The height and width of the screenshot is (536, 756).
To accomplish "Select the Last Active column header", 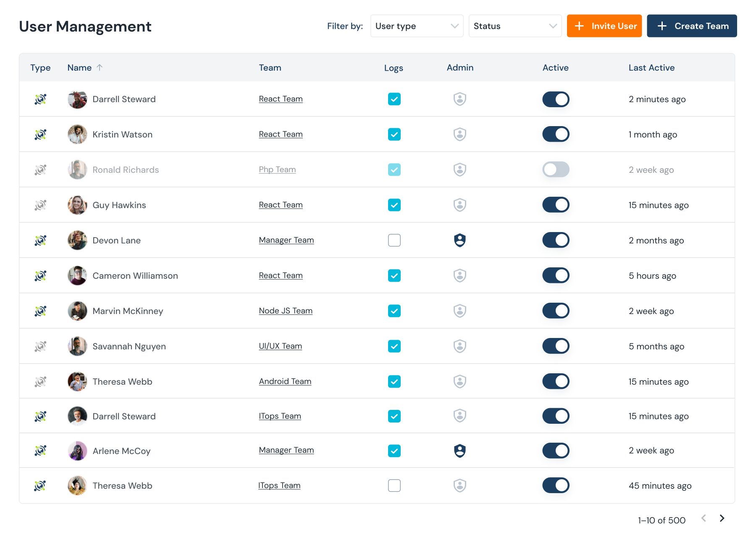I will (651, 67).
